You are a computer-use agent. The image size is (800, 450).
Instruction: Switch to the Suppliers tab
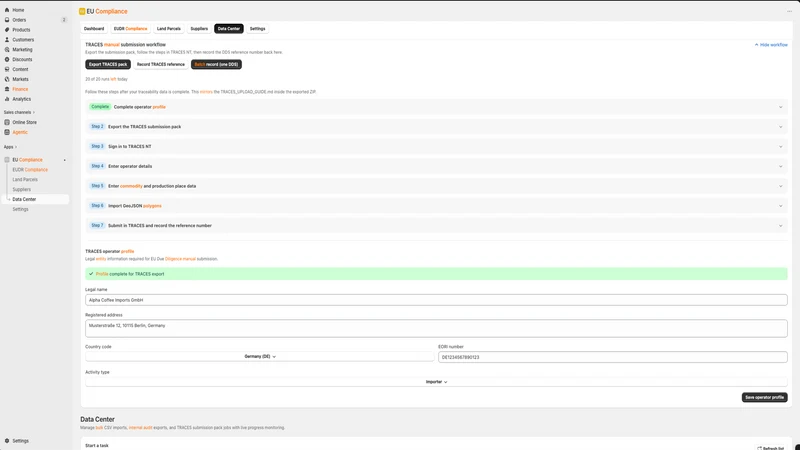(x=199, y=29)
